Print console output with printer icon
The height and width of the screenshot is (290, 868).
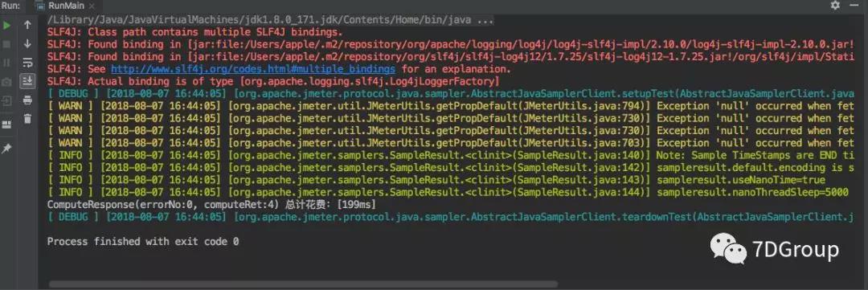coord(27,100)
